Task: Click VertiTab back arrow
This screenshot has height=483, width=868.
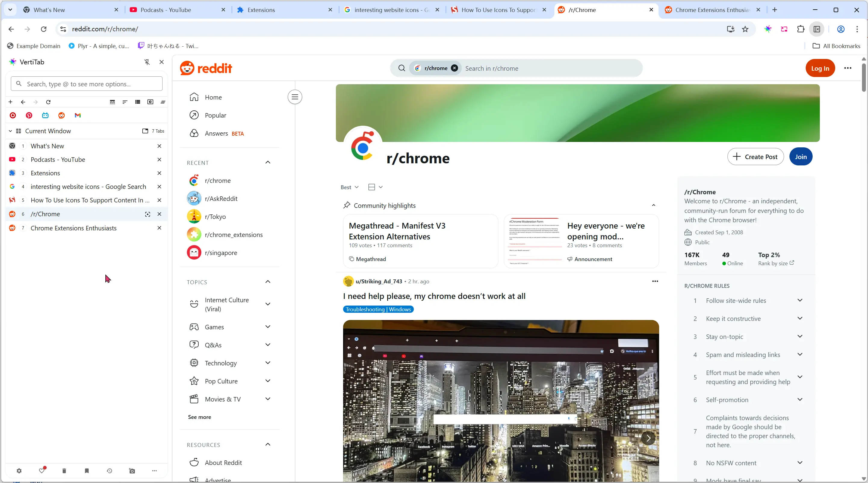Action: coord(23,102)
